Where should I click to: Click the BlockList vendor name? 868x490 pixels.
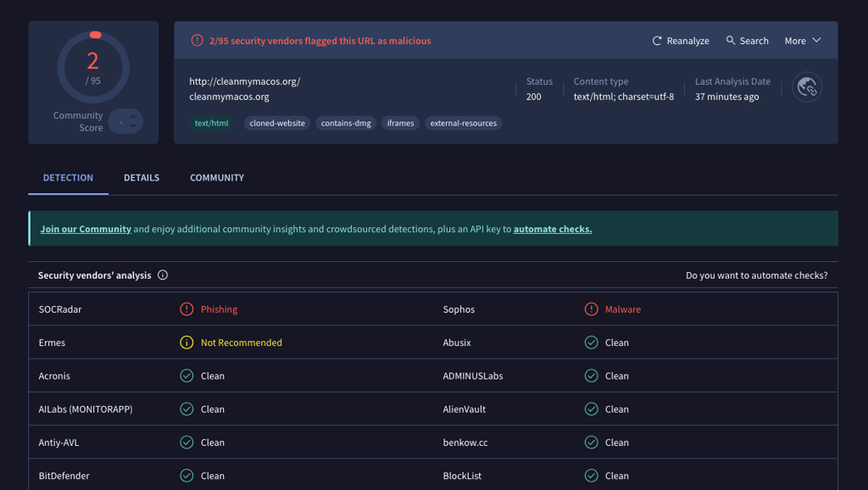tap(462, 476)
